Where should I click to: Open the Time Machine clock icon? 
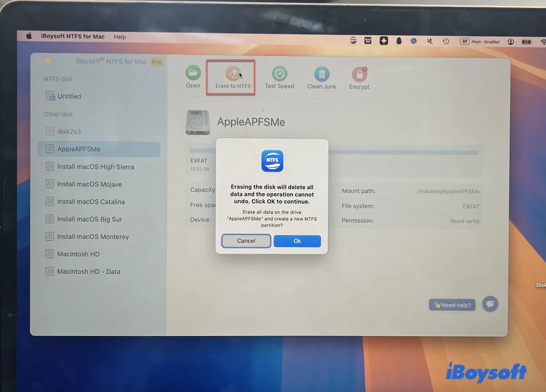[446, 41]
